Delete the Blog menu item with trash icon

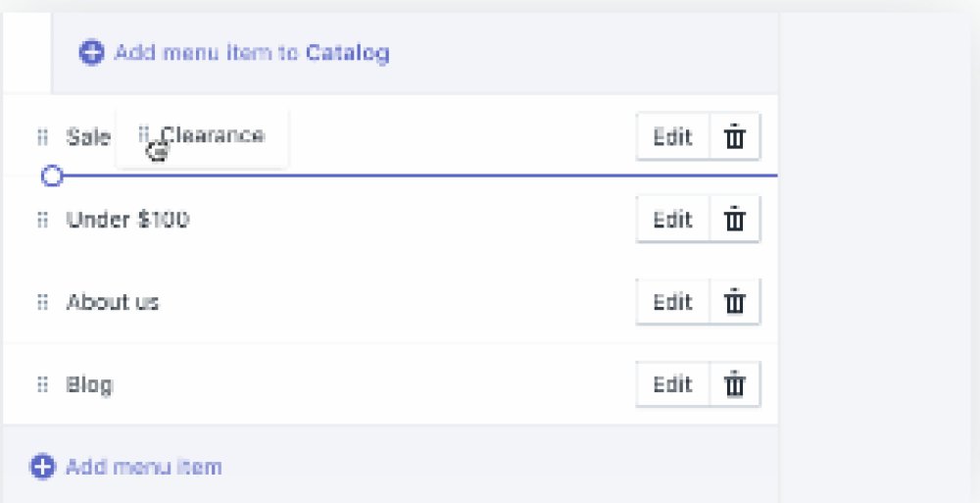pyautogui.click(x=735, y=384)
